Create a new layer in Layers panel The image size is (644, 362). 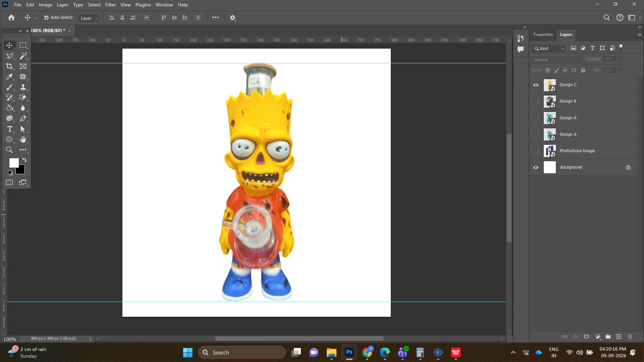pos(619,337)
